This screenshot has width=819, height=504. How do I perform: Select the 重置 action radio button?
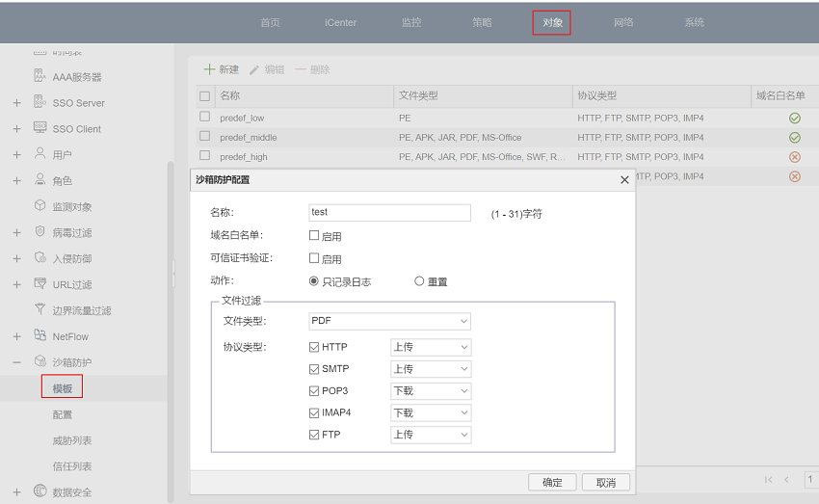pyautogui.click(x=419, y=281)
